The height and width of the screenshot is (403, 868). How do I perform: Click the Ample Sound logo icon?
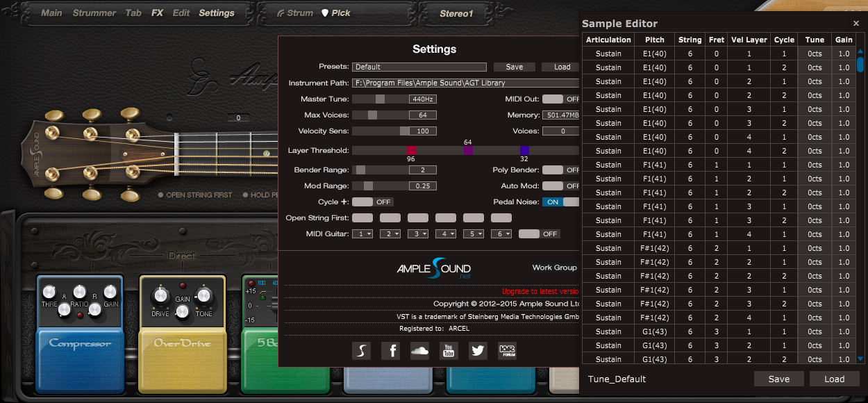360,351
